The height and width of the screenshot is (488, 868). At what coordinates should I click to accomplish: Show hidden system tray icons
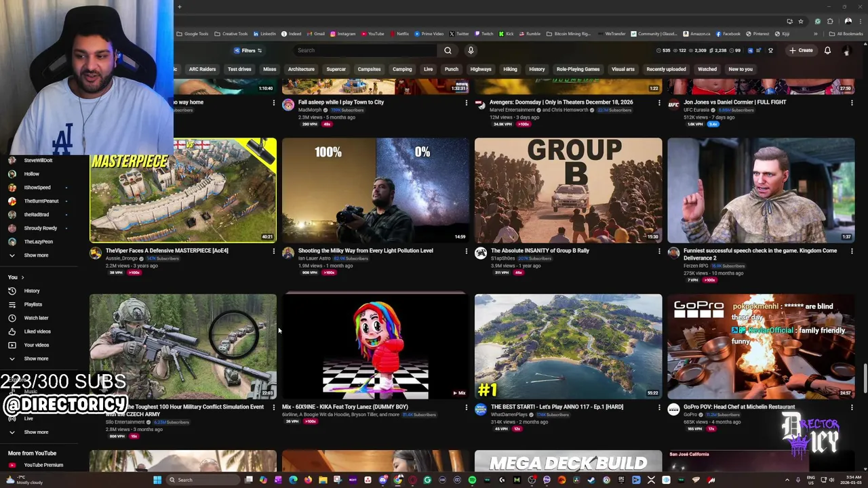787,480
